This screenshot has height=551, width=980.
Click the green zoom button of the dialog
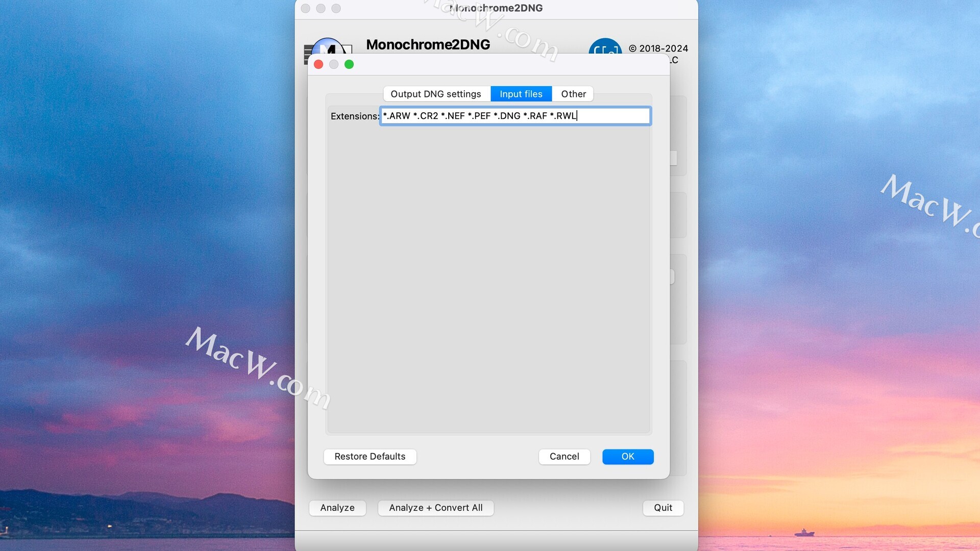(x=349, y=64)
